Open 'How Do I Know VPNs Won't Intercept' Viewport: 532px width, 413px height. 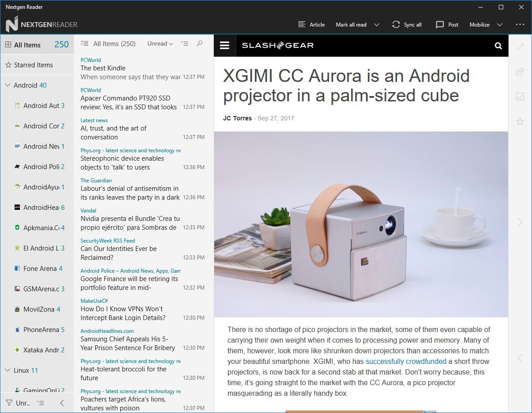pyautogui.click(x=143, y=309)
